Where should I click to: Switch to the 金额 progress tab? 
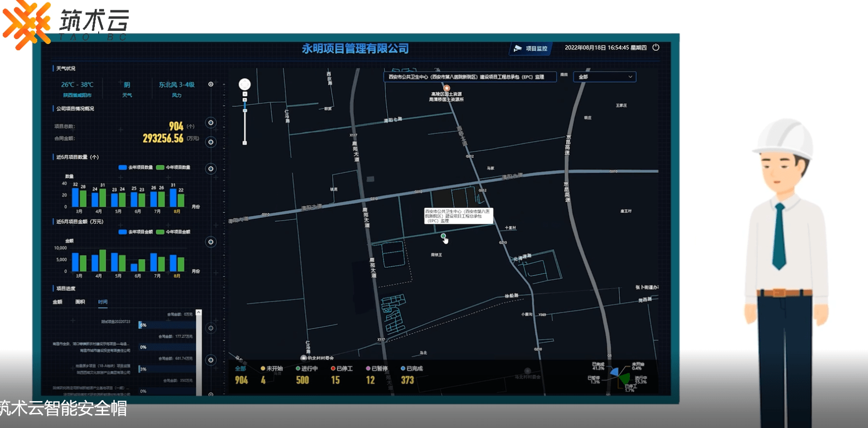coord(58,302)
